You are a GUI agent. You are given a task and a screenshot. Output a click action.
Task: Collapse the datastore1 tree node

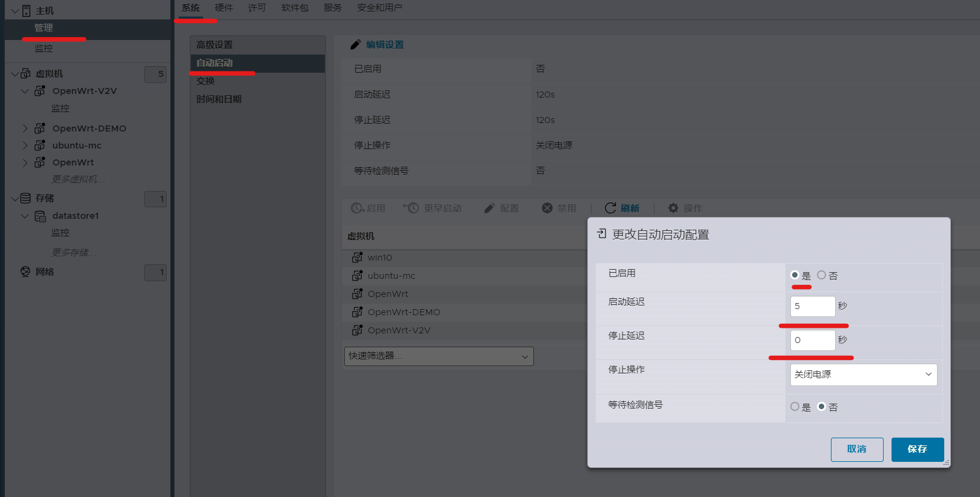coord(25,216)
